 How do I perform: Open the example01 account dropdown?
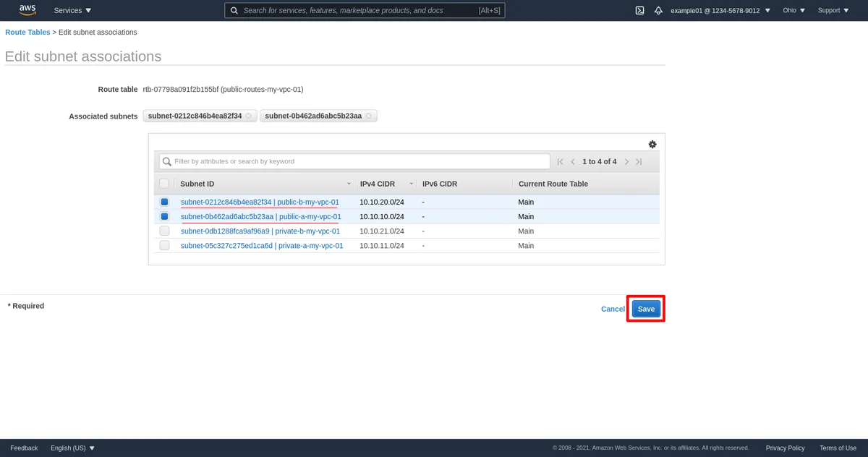pyautogui.click(x=720, y=11)
